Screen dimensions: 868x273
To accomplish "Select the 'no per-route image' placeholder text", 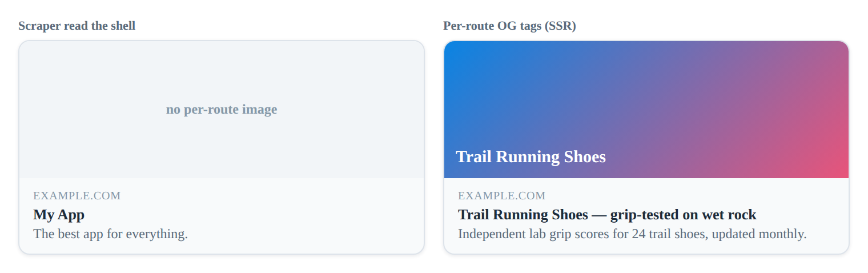I will coord(222,109).
